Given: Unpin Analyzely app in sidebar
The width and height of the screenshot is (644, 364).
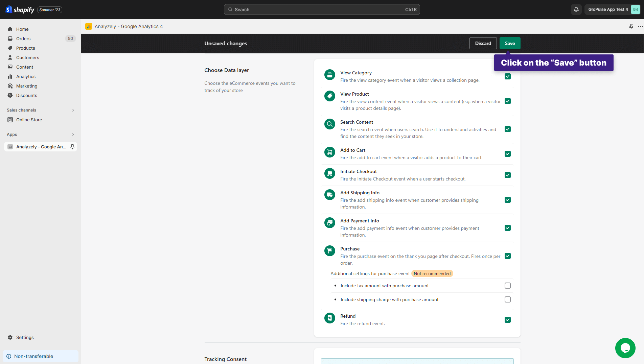Looking at the screenshot, I should 72,147.
